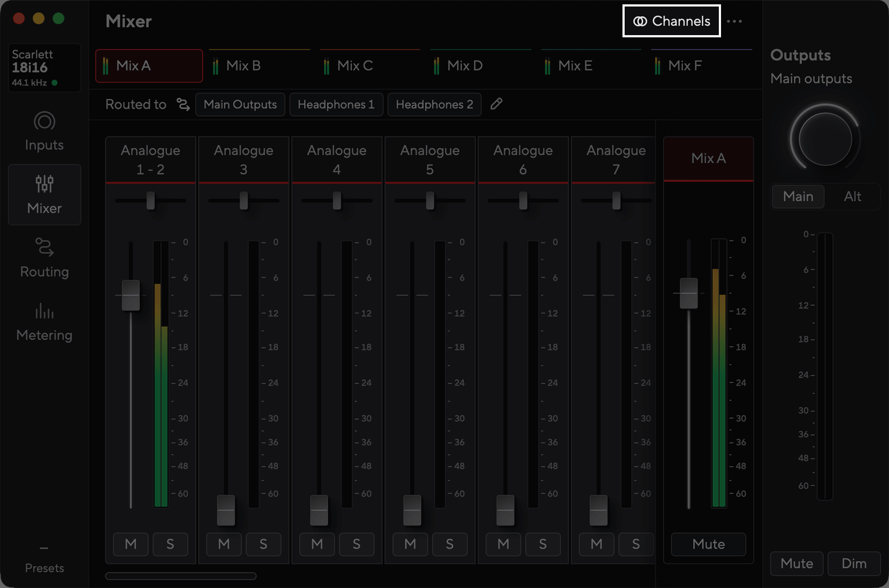Click the Analogue 6 pan slider handle
Viewport: 889px width, 588px height.
tap(523, 200)
